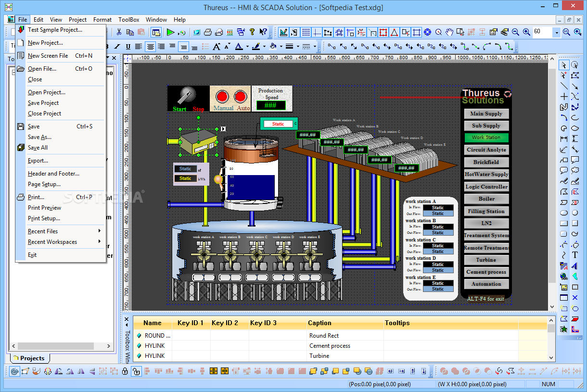Click the green Run play icon

170,32
